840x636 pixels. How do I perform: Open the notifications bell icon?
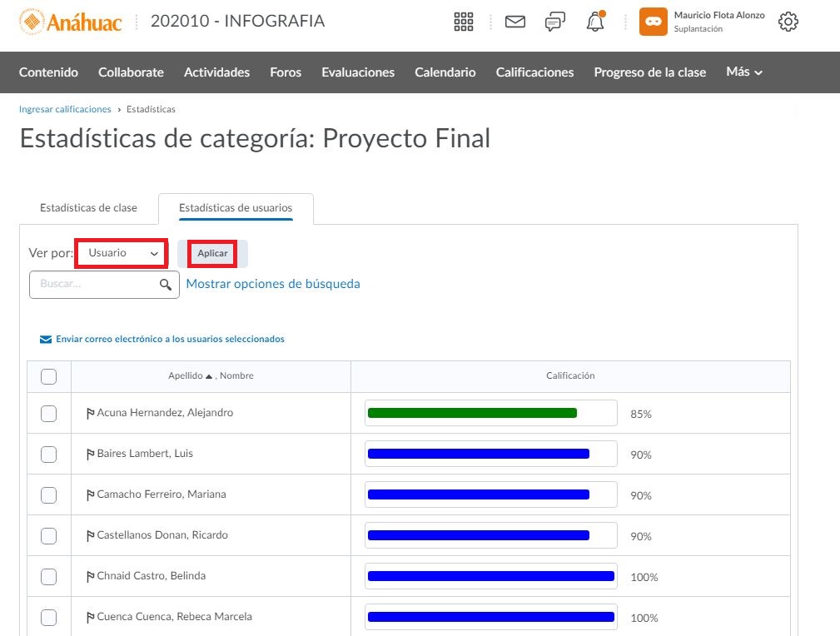coord(595,22)
